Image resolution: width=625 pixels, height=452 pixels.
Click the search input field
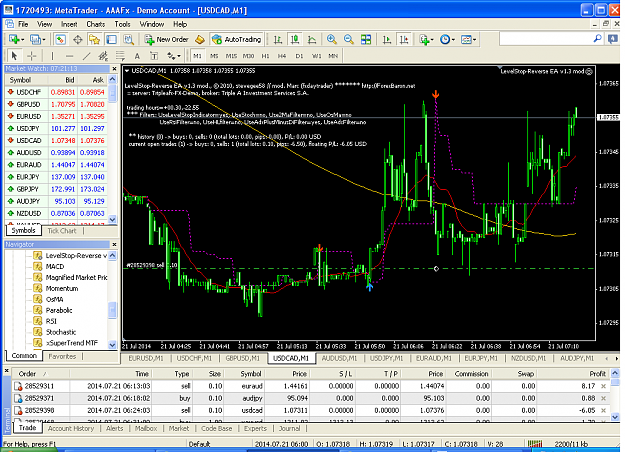[545, 39]
